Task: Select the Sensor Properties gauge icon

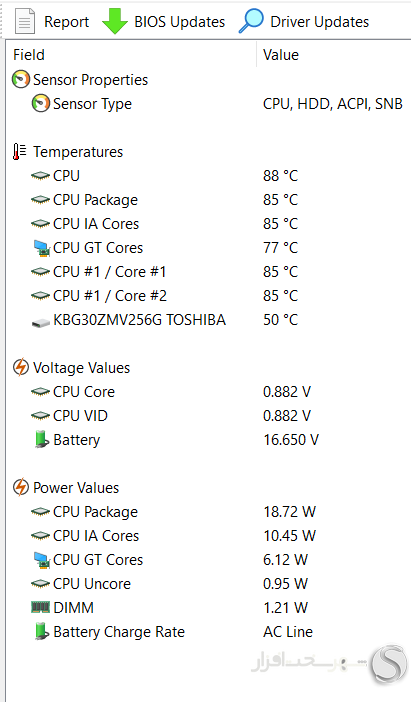Action: [21, 80]
